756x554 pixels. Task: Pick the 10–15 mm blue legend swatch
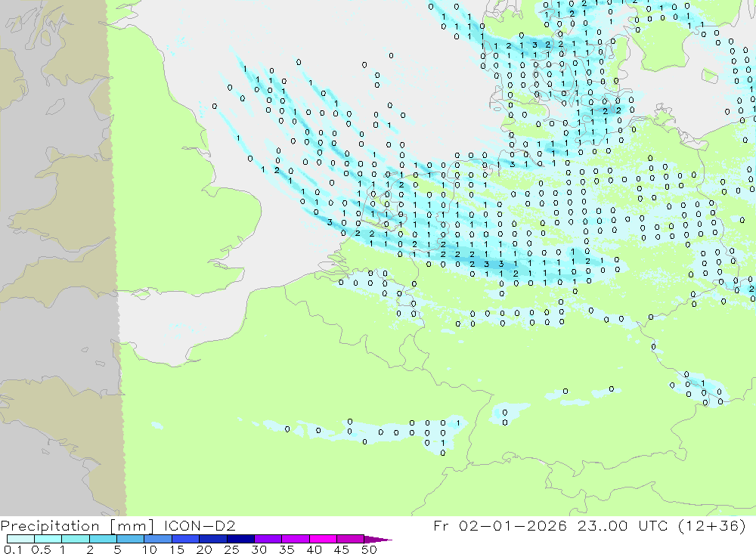point(158,539)
